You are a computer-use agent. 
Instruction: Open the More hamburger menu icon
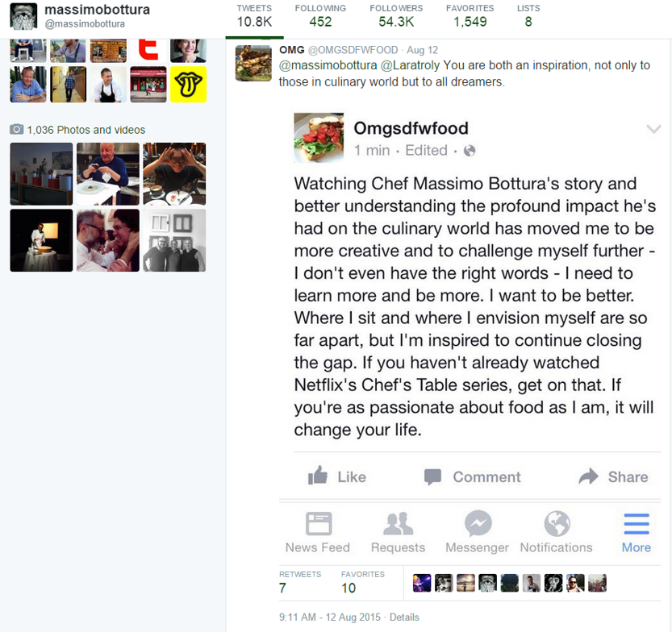tap(637, 524)
